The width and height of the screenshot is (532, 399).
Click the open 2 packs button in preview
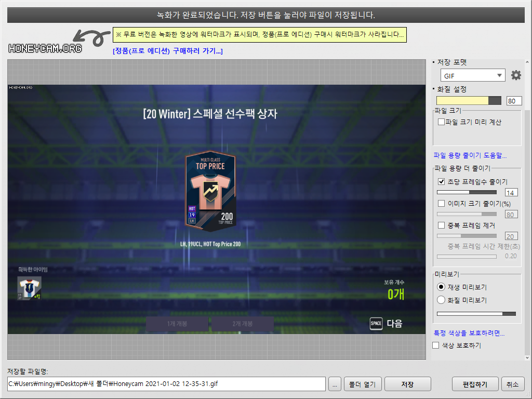click(x=243, y=324)
